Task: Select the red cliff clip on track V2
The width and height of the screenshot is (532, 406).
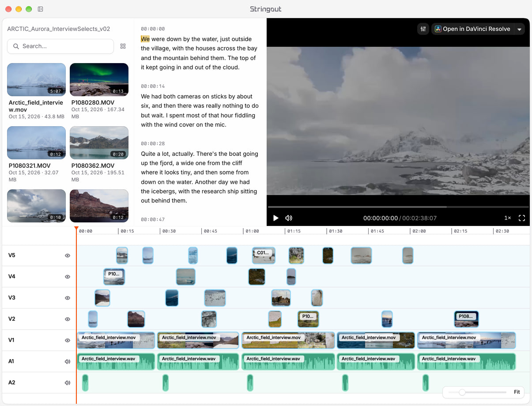Action: point(136,319)
